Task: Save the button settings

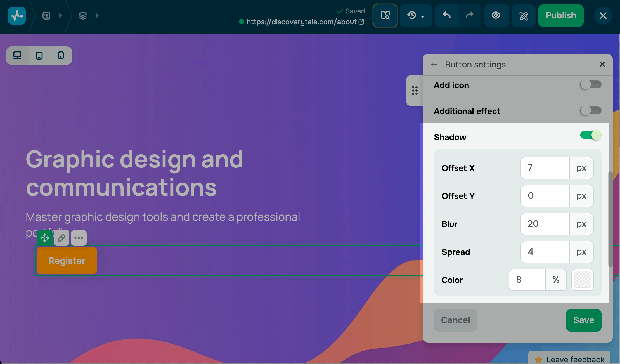Action: pyautogui.click(x=583, y=320)
